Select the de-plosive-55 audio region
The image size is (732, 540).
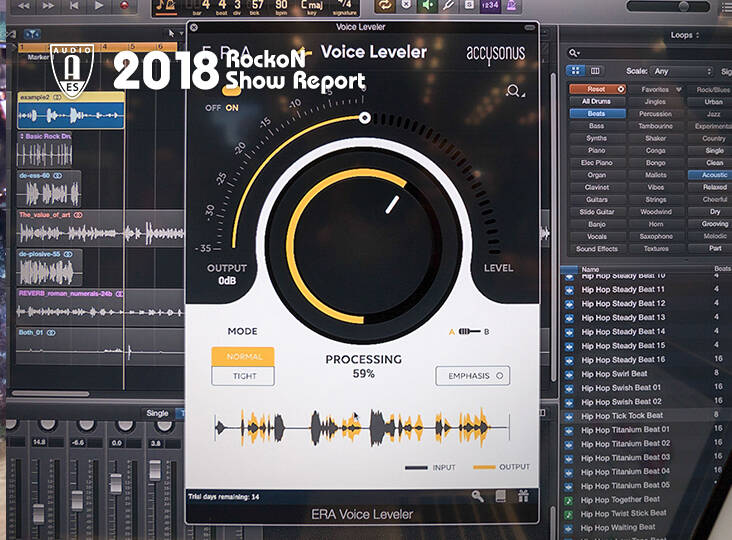[49, 267]
